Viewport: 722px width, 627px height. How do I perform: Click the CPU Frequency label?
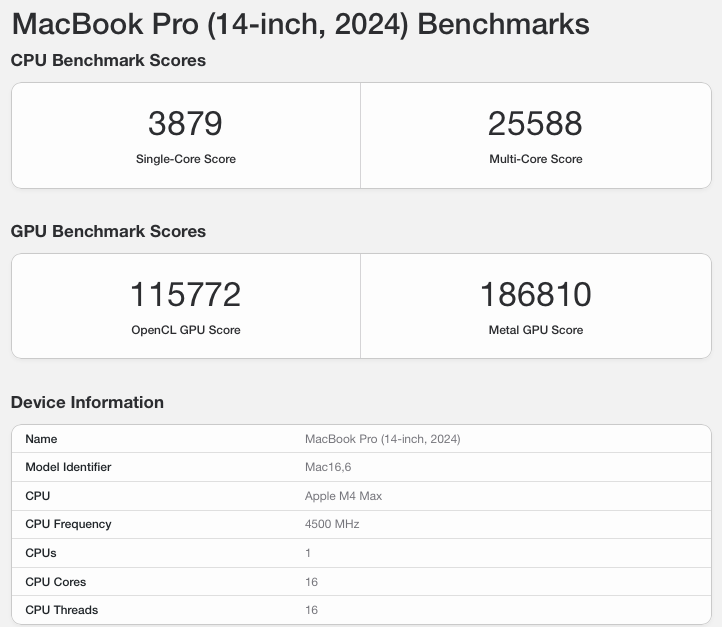(68, 524)
